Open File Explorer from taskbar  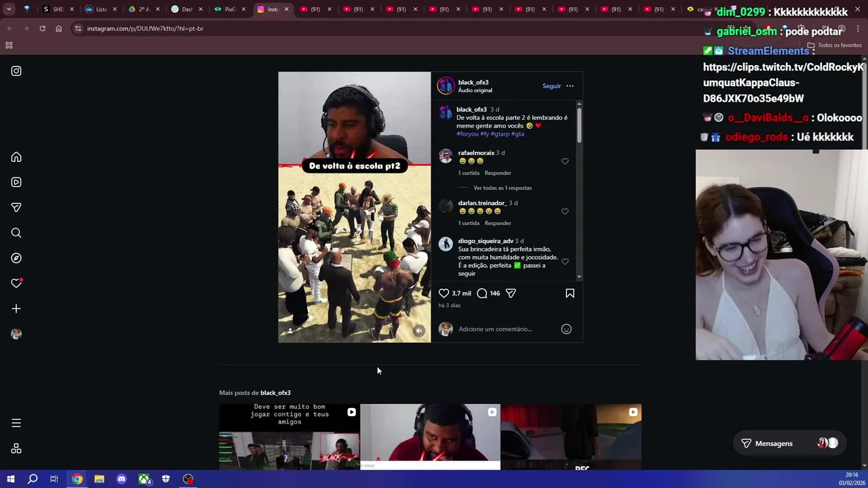coord(99,480)
